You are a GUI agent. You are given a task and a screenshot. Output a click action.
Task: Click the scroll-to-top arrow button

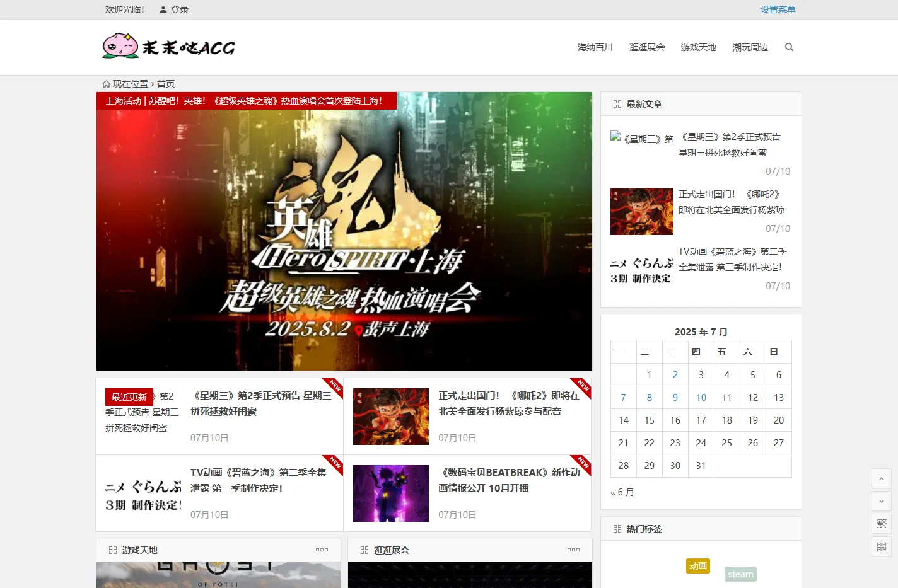tap(882, 478)
